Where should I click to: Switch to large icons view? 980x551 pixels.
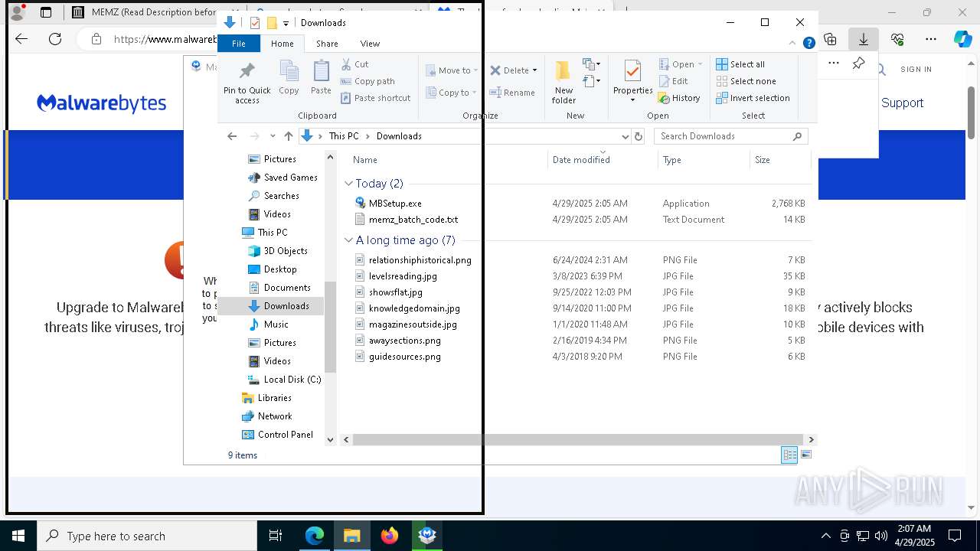(x=805, y=455)
